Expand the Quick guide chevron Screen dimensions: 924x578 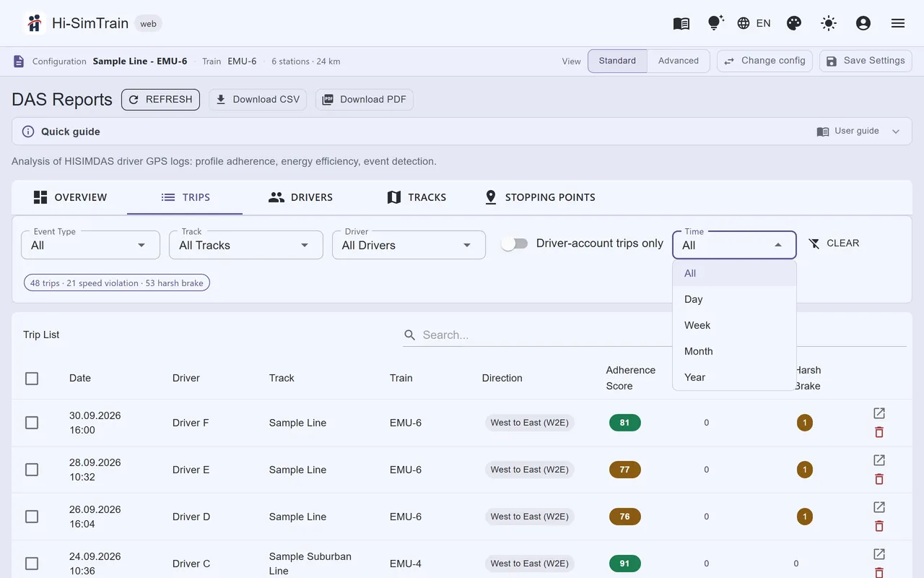896,131
